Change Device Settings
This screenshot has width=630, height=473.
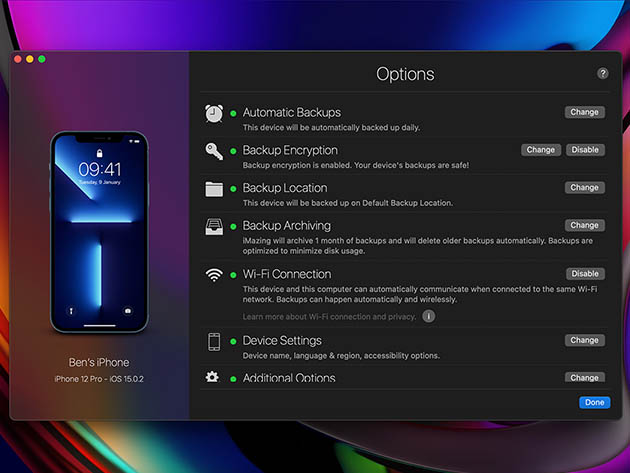coord(585,340)
